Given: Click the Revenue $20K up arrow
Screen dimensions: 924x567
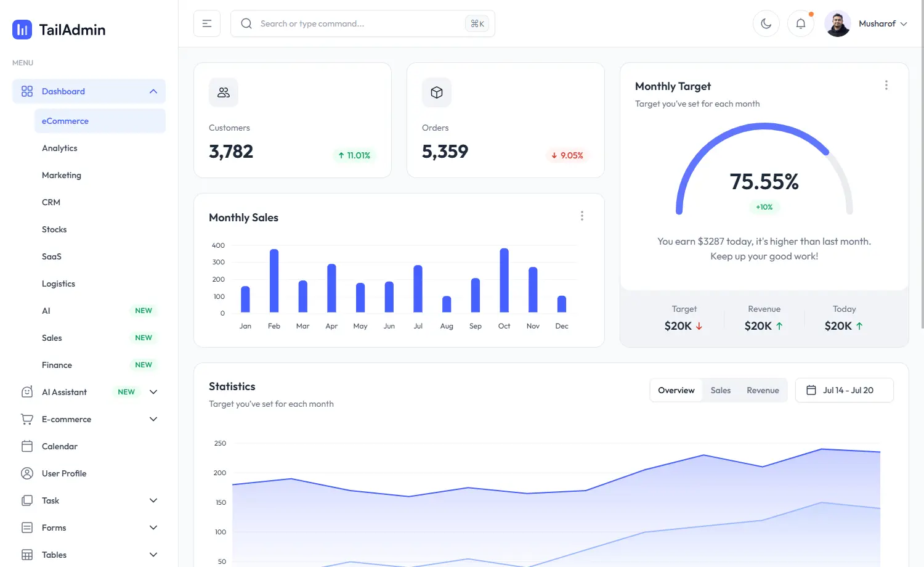Looking at the screenshot, I should click(779, 326).
